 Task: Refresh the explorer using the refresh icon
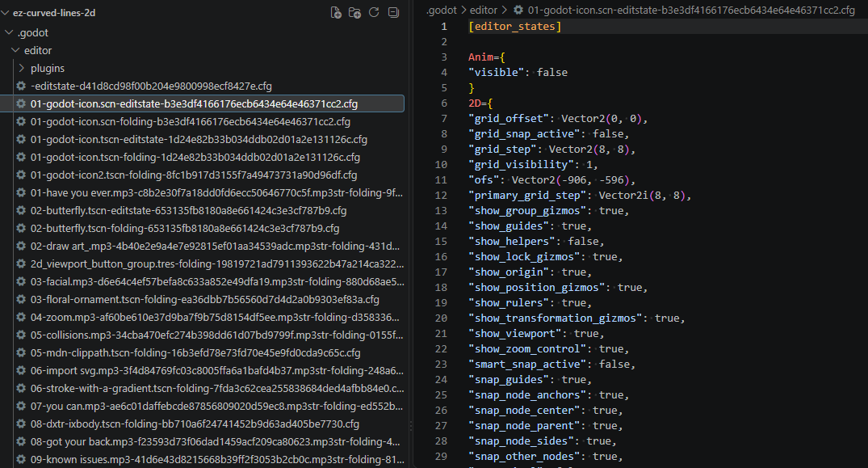[x=374, y=12]
